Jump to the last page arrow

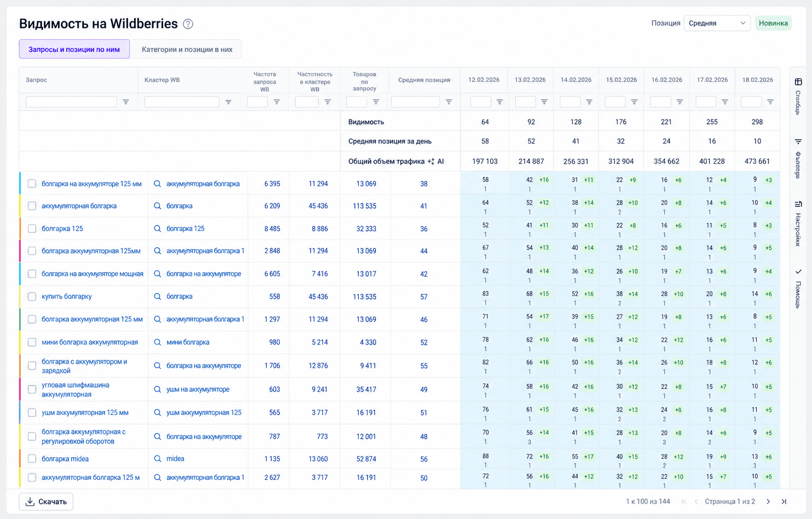[784, 501]
